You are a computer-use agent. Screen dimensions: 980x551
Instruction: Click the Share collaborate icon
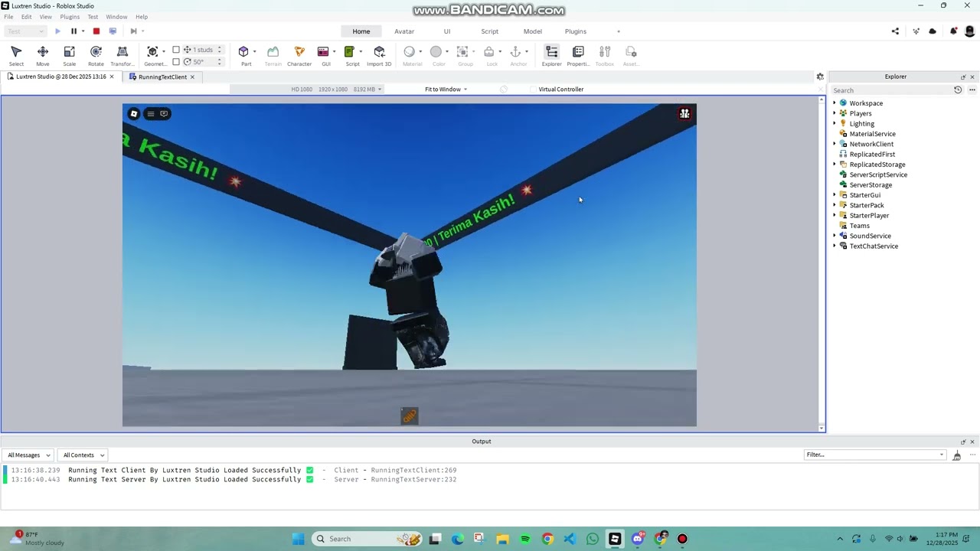[895, 31]
